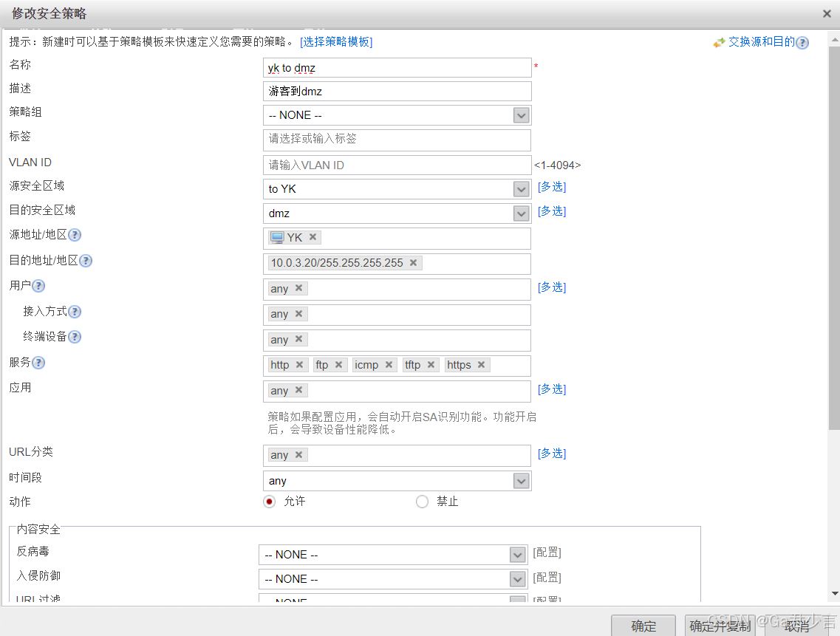The width and height of the screenshot is (840, 636).
Task: Click the scrollbar down arrow
Action: tap(835, 594)
